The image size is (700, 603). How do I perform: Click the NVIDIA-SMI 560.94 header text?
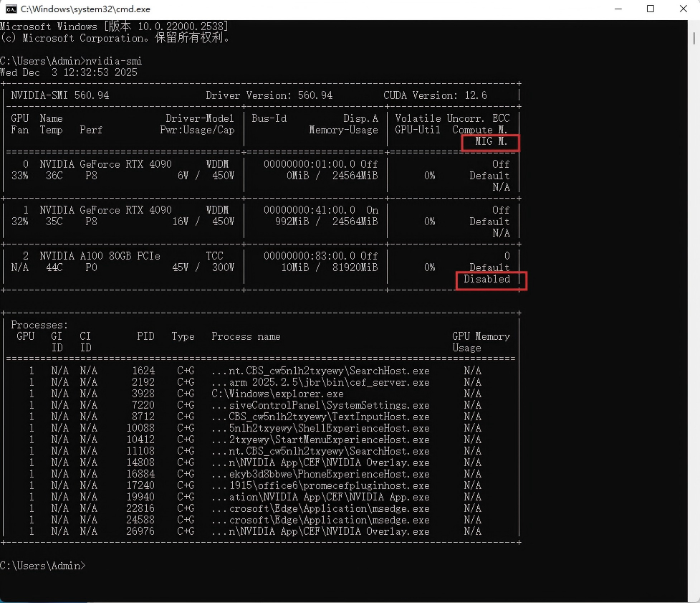(x=60, y=95)
